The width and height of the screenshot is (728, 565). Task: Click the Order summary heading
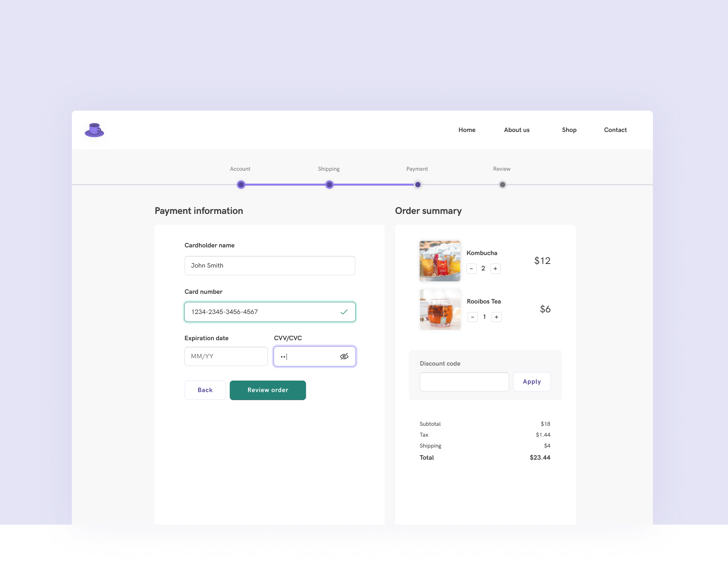coord(428,211)
